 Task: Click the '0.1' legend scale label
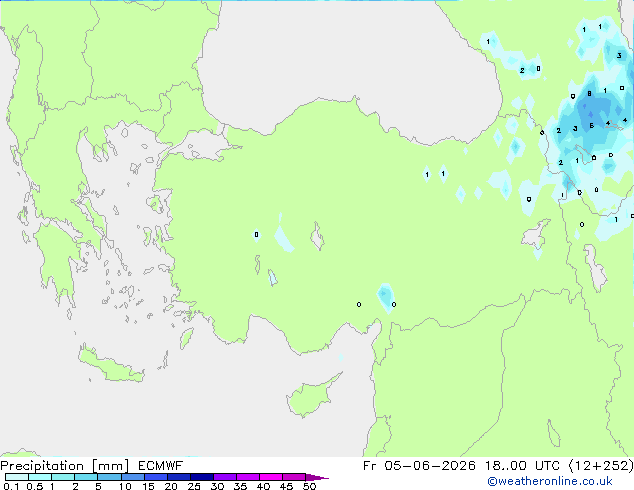coord(11,486)
